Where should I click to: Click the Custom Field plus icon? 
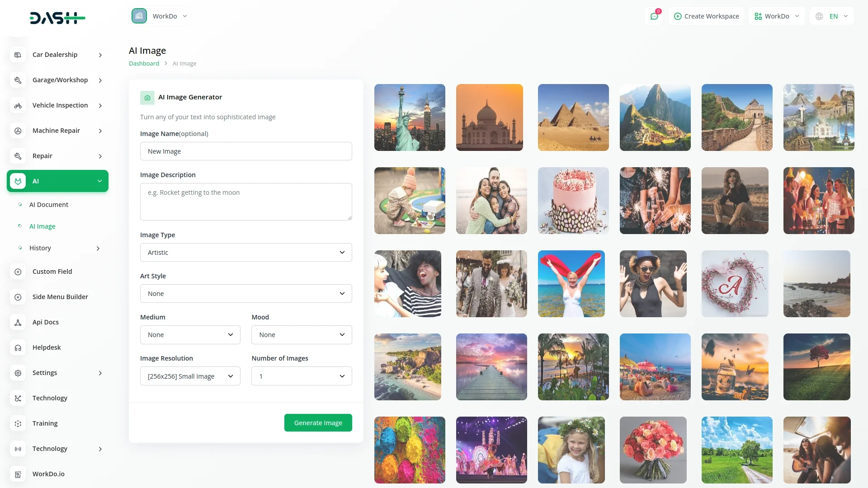coord(18,272)
